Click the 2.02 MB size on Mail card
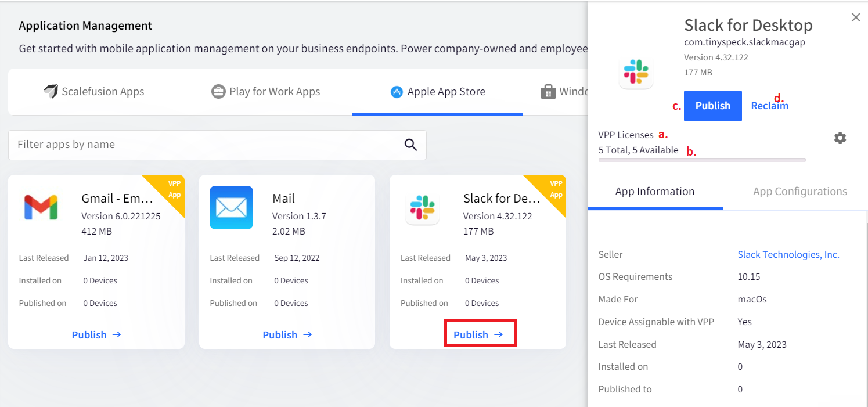This screenshot has width=868, height=407. [289, 231]
